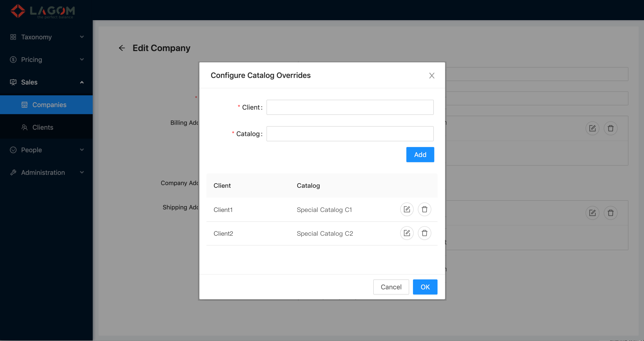Focus the Client input field
The width and height of the screenshot is (644, 341).
(350, 107)
